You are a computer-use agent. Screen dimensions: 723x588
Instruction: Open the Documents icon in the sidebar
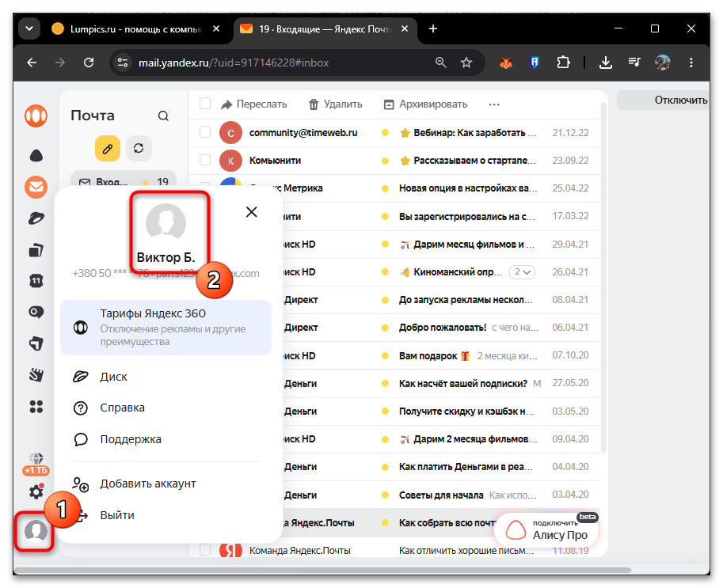(x=36, y=250)
